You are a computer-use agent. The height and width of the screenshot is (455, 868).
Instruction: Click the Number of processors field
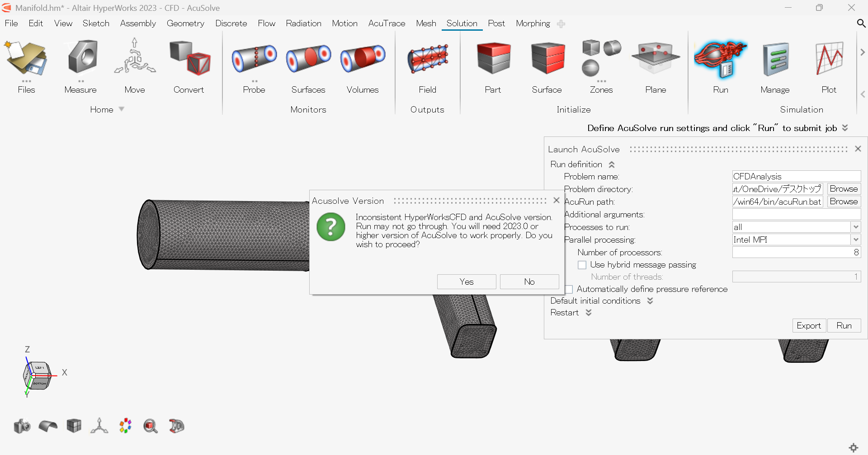797,253
